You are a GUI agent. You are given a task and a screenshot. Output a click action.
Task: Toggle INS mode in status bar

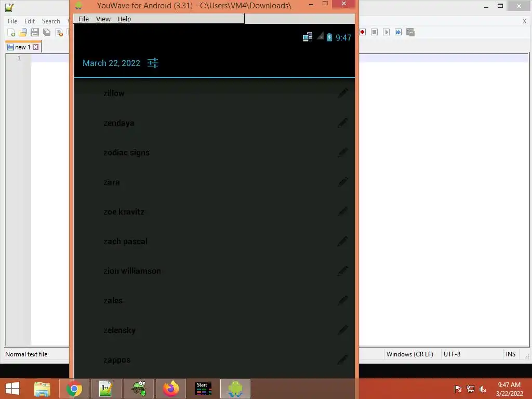tap(511, 354)
